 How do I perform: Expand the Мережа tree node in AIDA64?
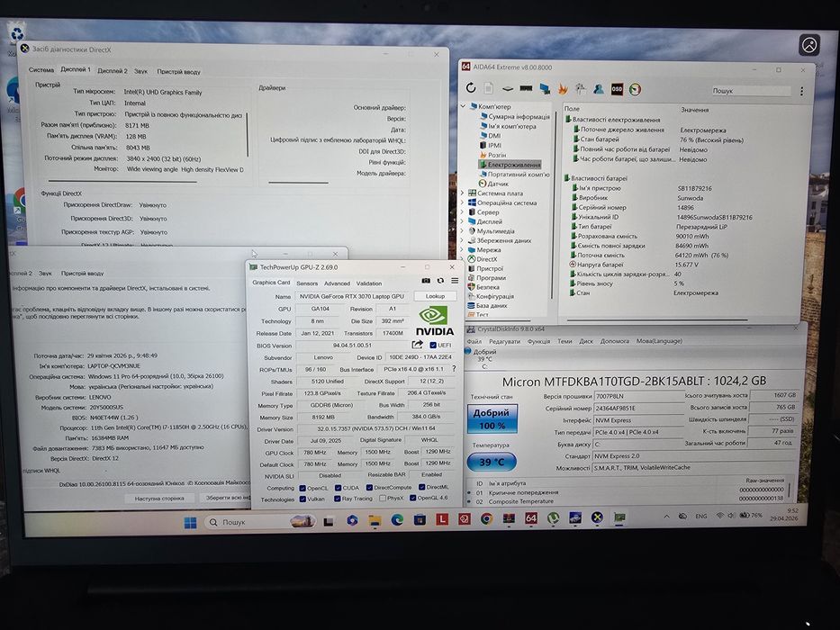point(463,249)
